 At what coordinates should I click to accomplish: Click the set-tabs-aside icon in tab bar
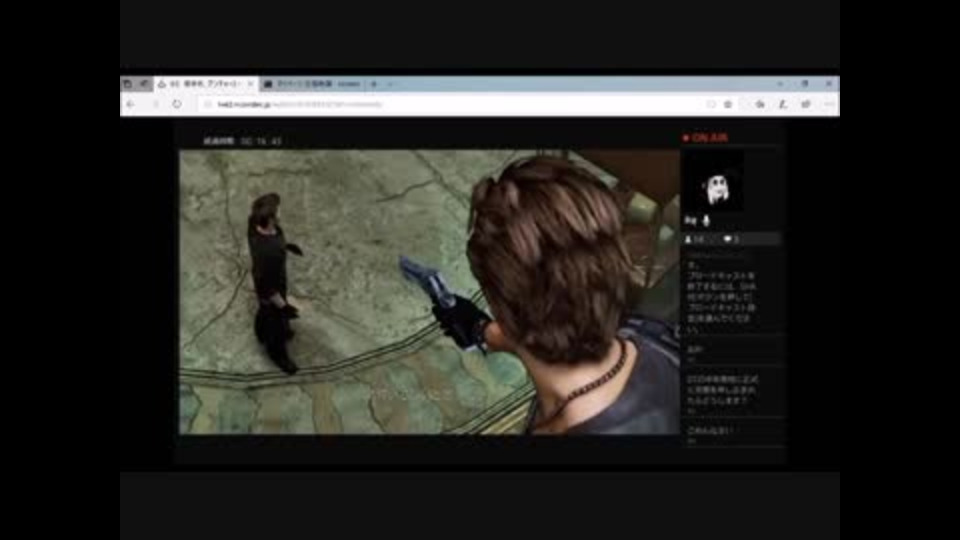(144, 84)
